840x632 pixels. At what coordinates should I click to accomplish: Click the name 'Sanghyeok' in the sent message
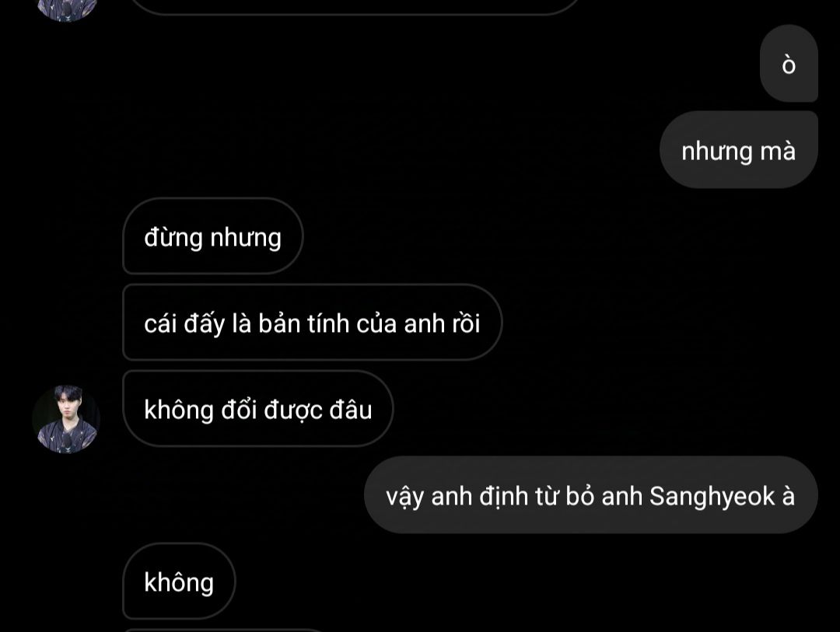712,497
